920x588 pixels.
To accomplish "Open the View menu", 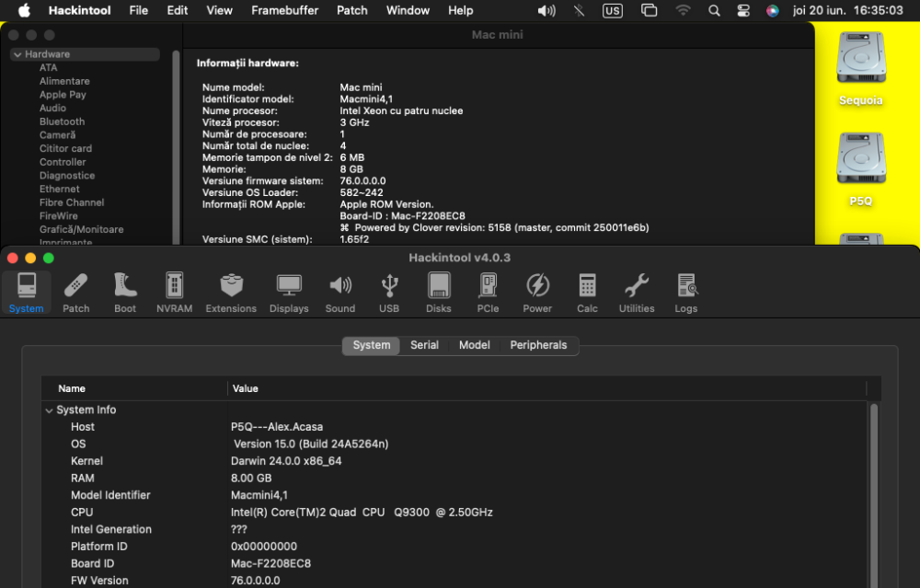I will 220,10.
